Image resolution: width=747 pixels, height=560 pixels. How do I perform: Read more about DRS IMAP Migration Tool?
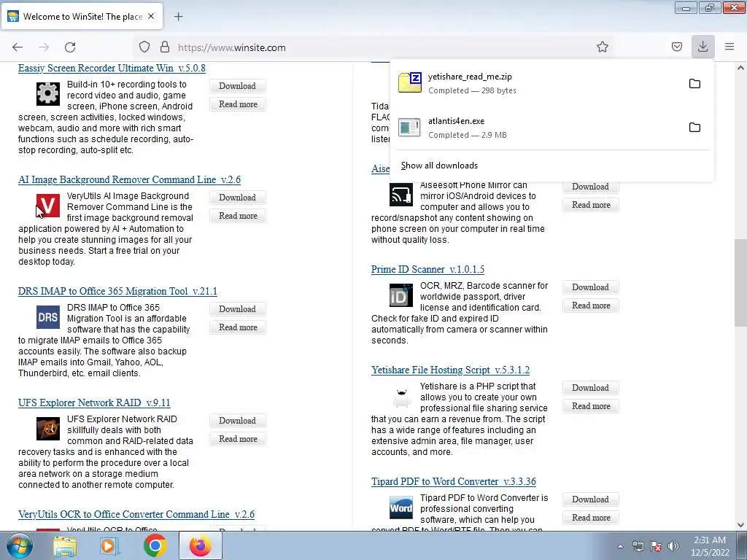click(238, 327)
